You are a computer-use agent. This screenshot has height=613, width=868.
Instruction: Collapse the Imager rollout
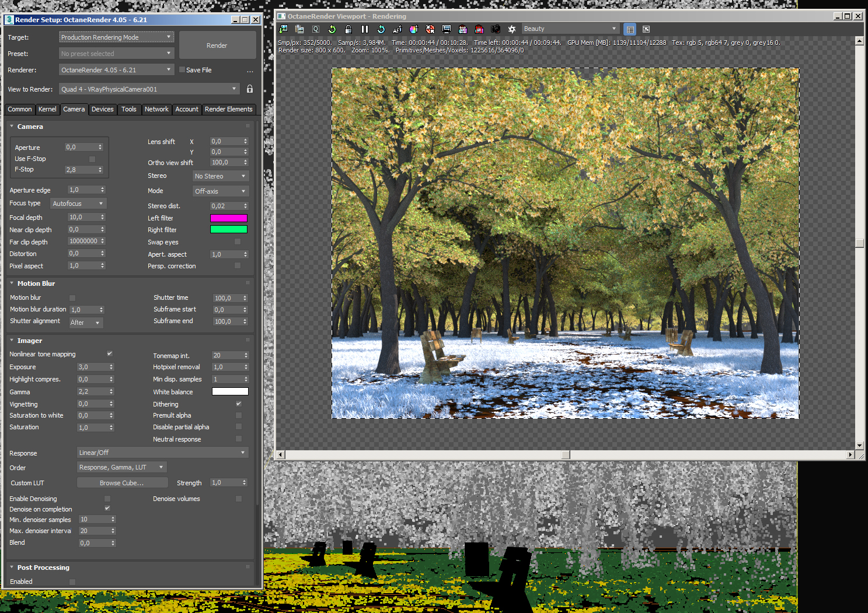12,341
